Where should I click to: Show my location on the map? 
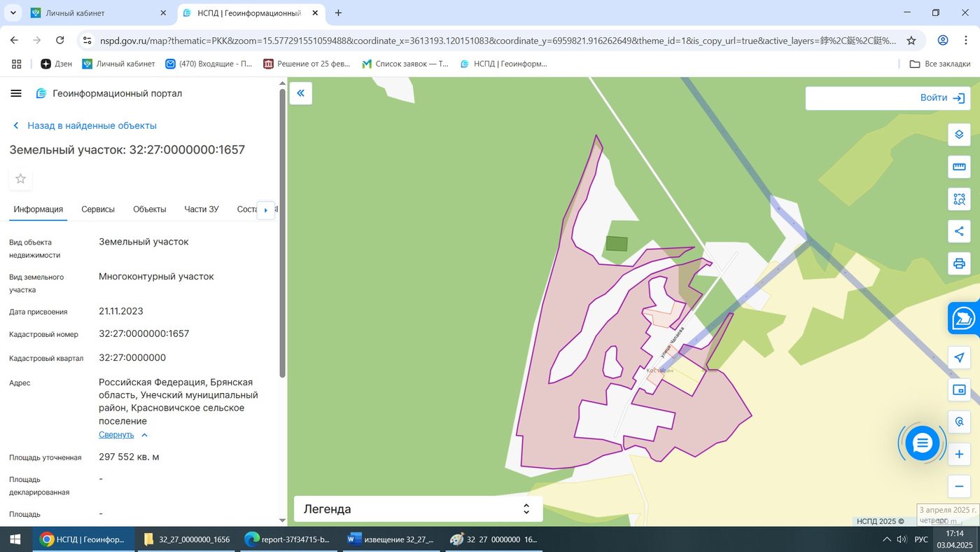[959, 358]
